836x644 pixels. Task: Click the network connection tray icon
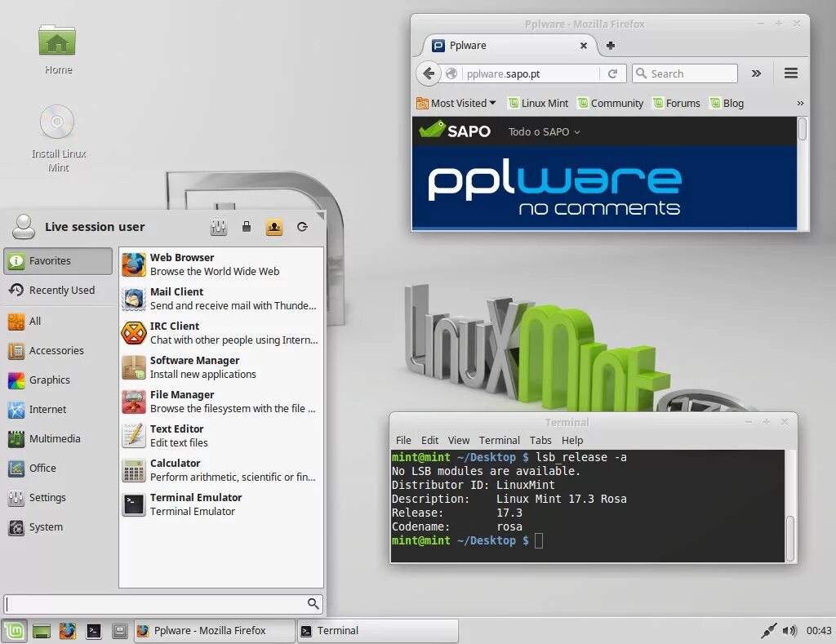(768, 631)
